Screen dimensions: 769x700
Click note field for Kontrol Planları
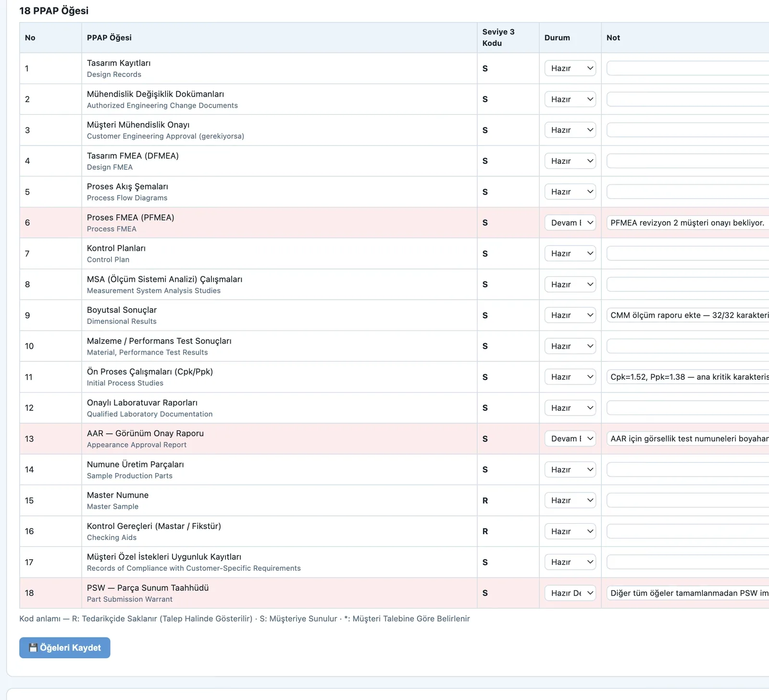pyautogui.click(x=688, y=253)
